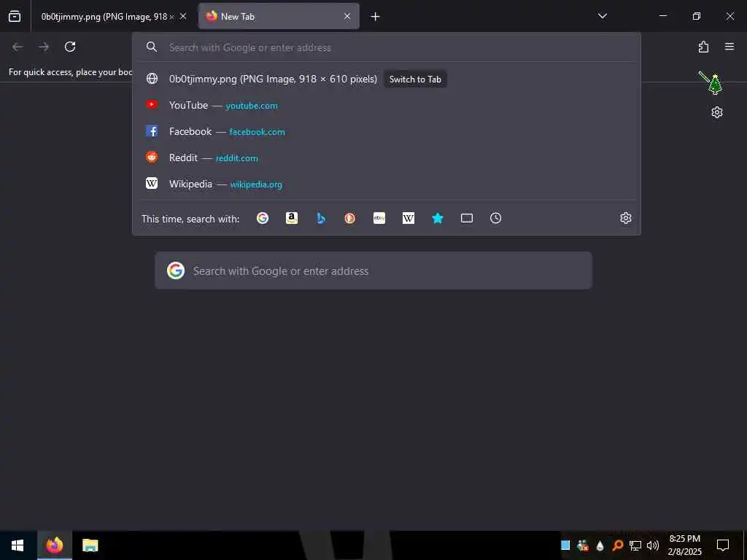Open the network icon in system tray

coord(635,545)
